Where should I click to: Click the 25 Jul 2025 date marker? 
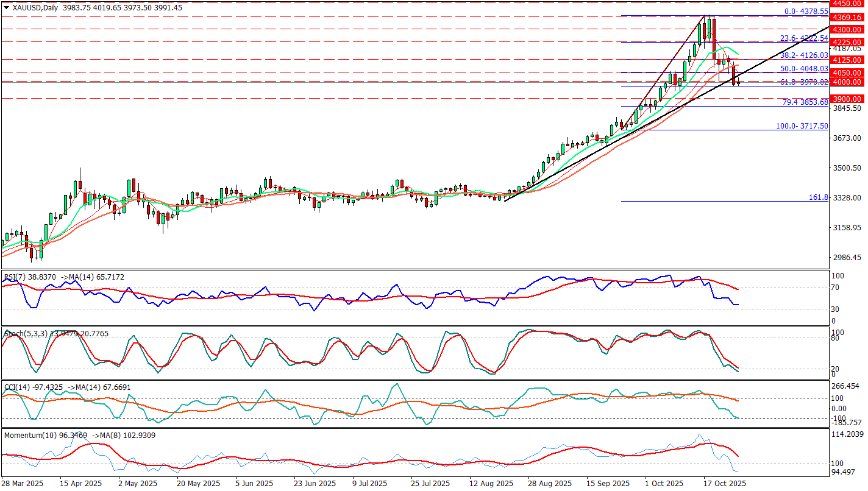pyautogui.click(x=429, y=483)
